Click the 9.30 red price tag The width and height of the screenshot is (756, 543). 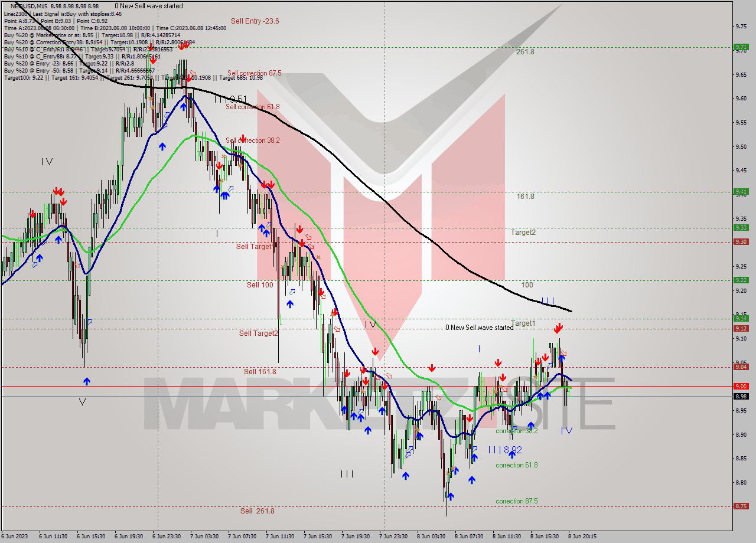click(x=741, y=241)
